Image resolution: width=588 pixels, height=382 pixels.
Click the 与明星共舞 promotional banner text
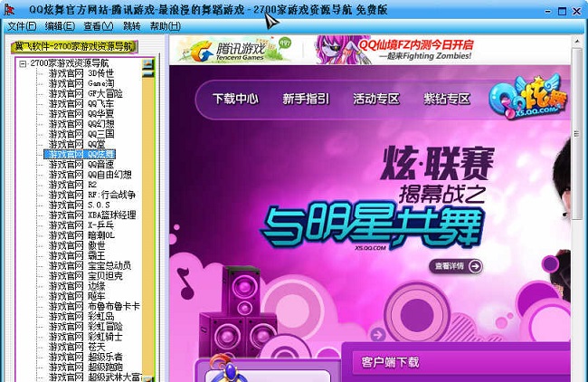(371, 226)
